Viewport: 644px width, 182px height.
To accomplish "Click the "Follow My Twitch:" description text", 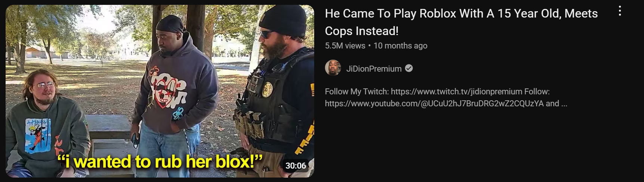I will (357, 91).
